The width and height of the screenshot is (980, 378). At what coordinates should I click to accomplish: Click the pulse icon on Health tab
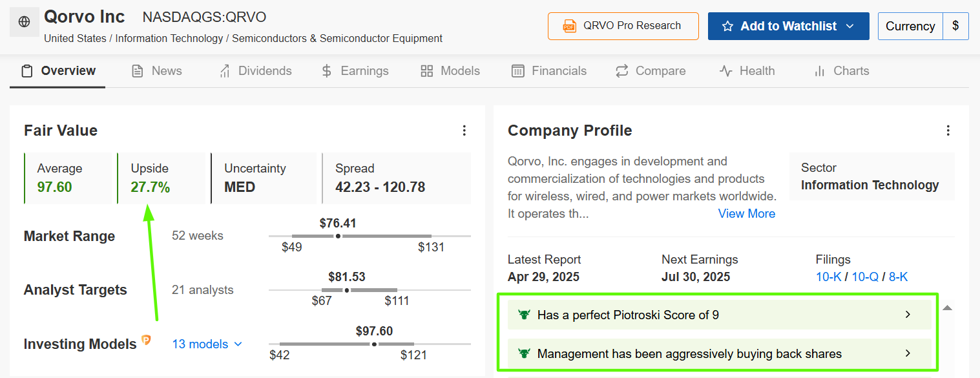(726, 71)
